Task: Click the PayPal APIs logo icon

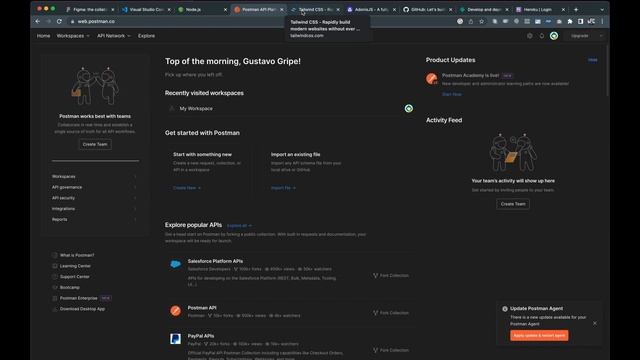Action: click(x=176, y=338)
